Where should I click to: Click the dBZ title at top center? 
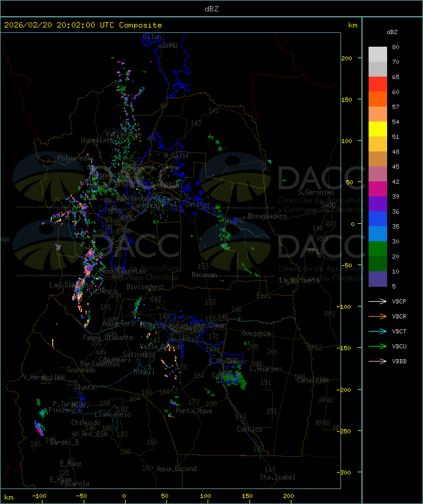click(x=212, y=9)
